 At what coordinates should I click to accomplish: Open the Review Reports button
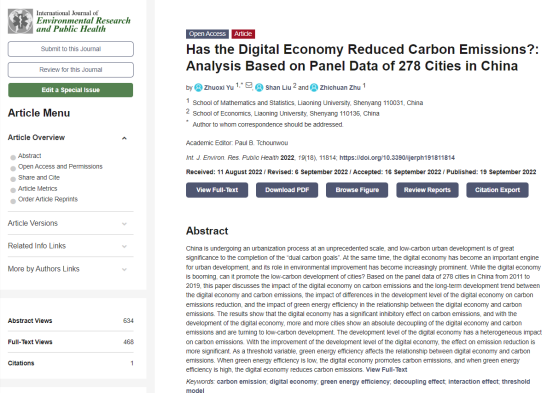(x=427, y=190)
